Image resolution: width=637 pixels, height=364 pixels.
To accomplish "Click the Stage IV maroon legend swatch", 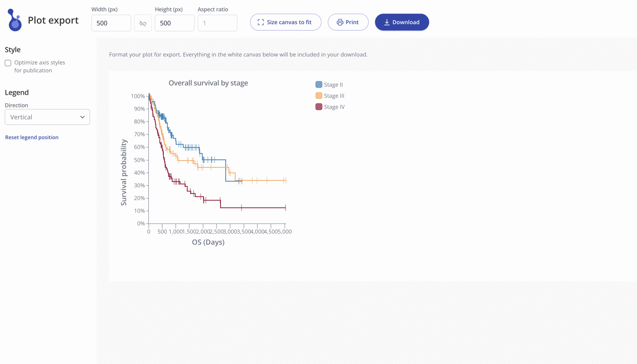I will click(x=319, y=107).
